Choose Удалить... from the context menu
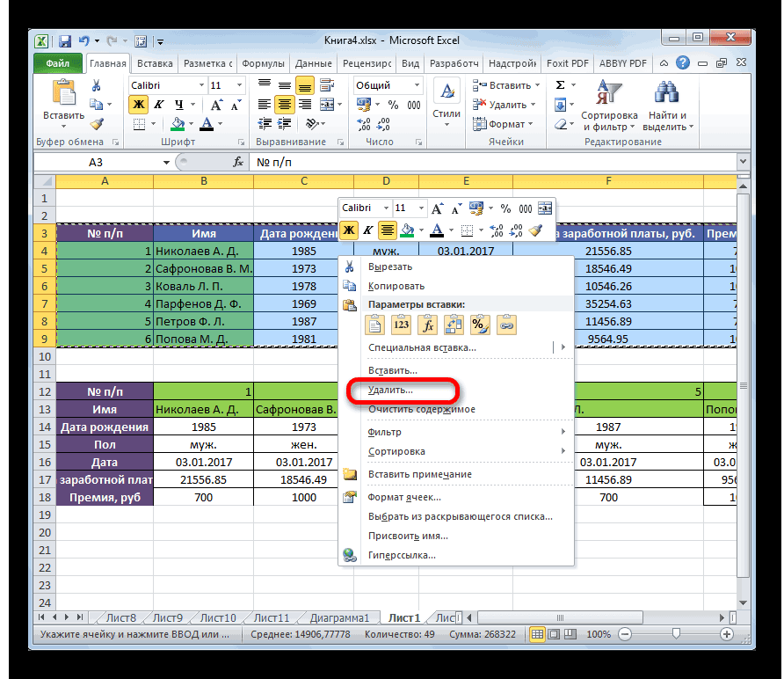This screenshot has height=679, width=784. point(390,390)
